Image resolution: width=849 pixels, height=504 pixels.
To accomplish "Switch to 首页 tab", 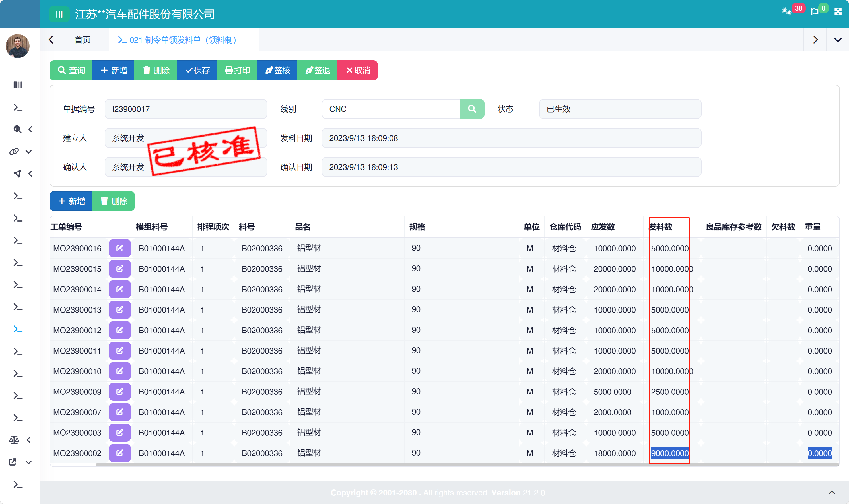I will coord(83,40).
